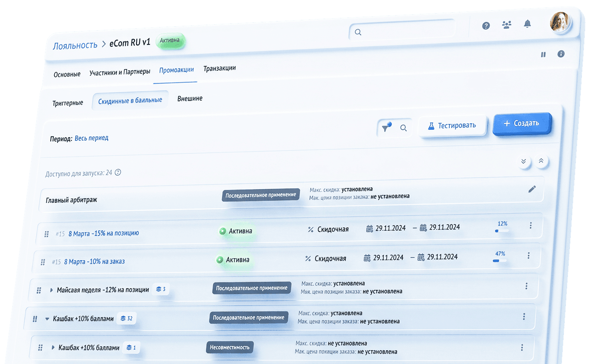Click the 47% progress bar
Image resolution: width=591 pixels, height=364 pixels.
499,261
